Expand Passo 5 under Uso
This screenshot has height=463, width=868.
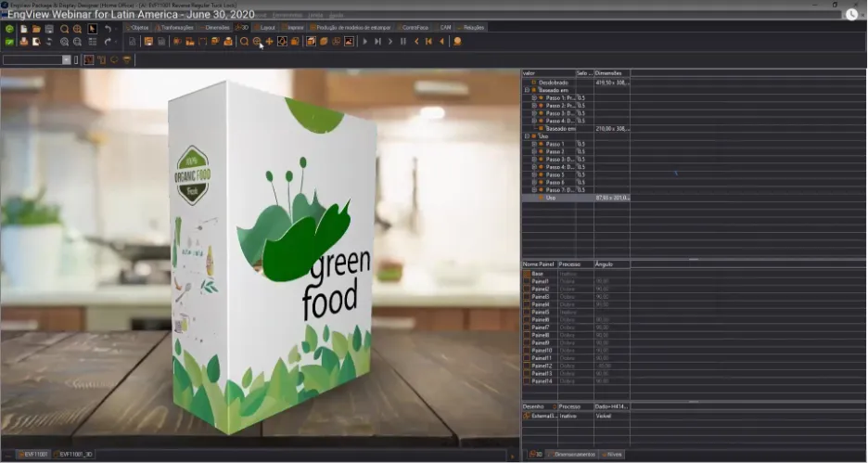click(x=534, y=174)
